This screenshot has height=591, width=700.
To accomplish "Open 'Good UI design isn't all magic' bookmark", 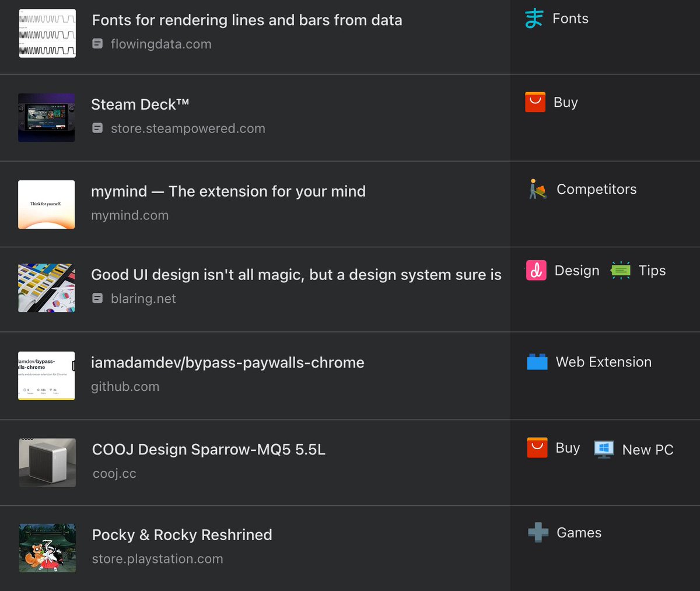I will [x=296, y=275].
